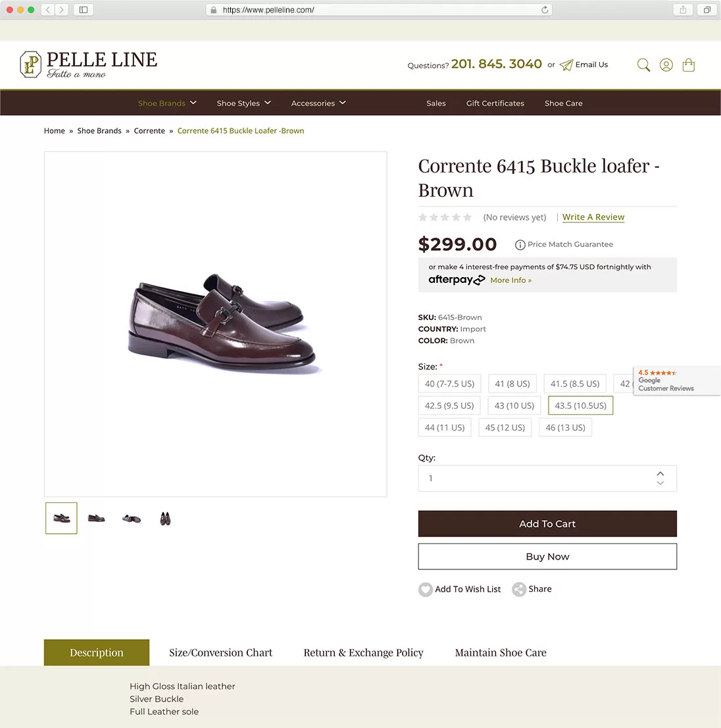Image resolution: width=721 pixels, height=728 pixels.
Task: Select size 40 (7-7.5 US)
Action: (449, 384)
